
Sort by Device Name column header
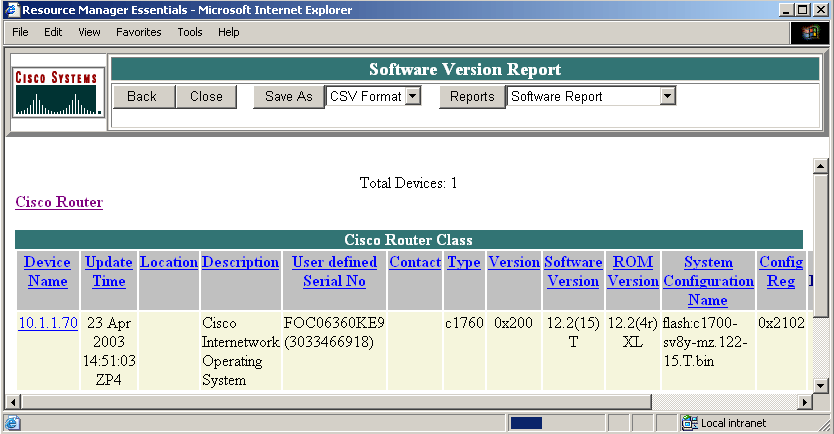coord(47,271)
